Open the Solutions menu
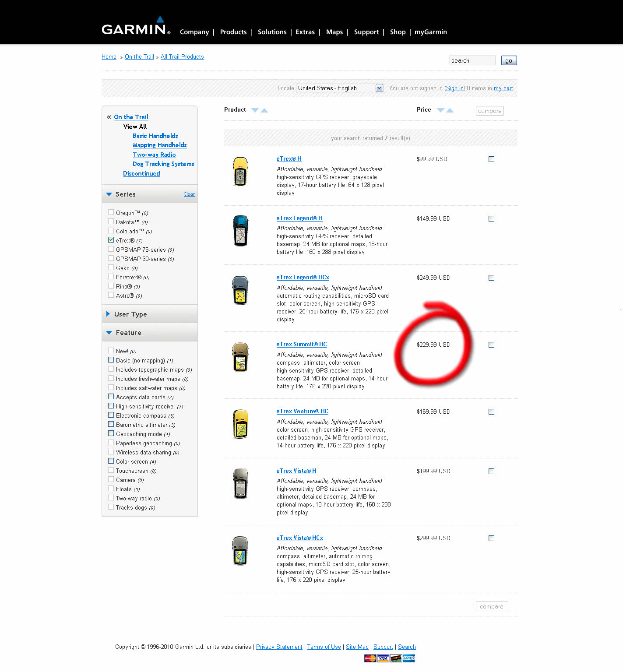The height and width of the screenshot is (672, 623). [272, 32]
